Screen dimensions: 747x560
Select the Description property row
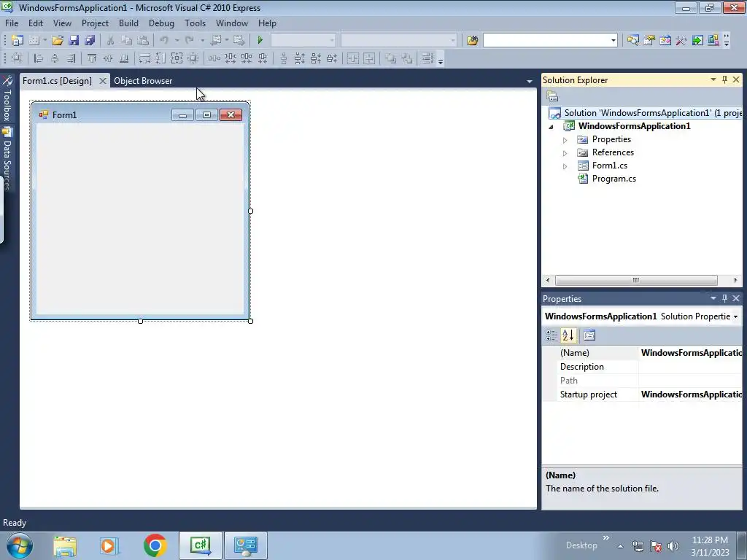[x=642, y=367]
